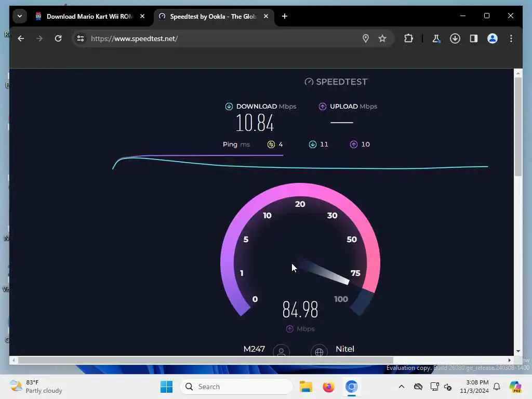Click the forward navigation arrow
This screenshot has height=399, width=532.
pyautogui.click(x=39, y=38)
